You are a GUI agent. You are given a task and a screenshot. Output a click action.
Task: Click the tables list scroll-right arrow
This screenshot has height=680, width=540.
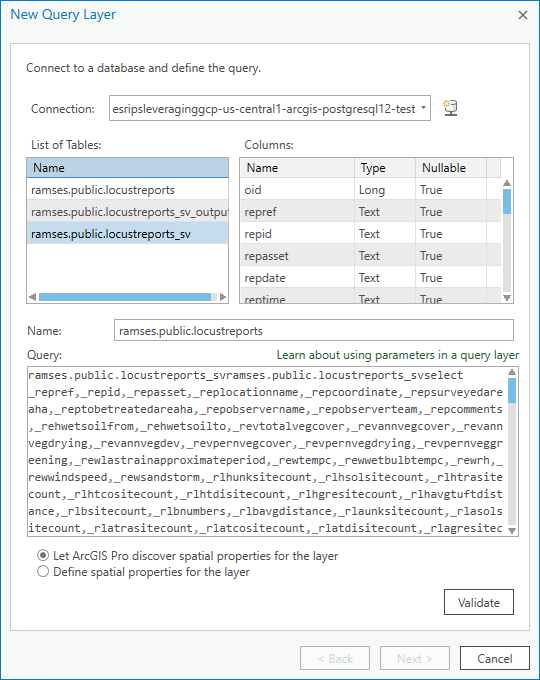click(223, 297)
